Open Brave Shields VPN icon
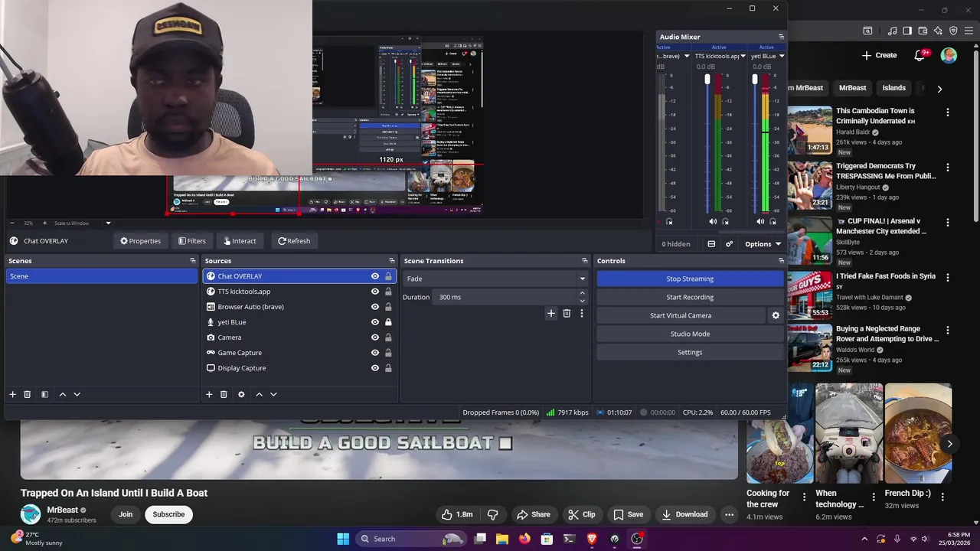980x551 pixels. 953,31
